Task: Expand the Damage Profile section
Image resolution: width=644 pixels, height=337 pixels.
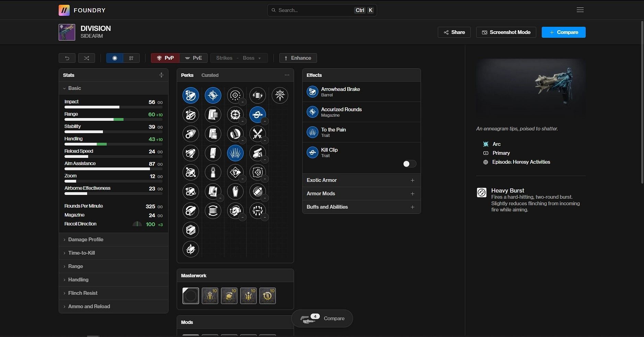Action: 114,240
